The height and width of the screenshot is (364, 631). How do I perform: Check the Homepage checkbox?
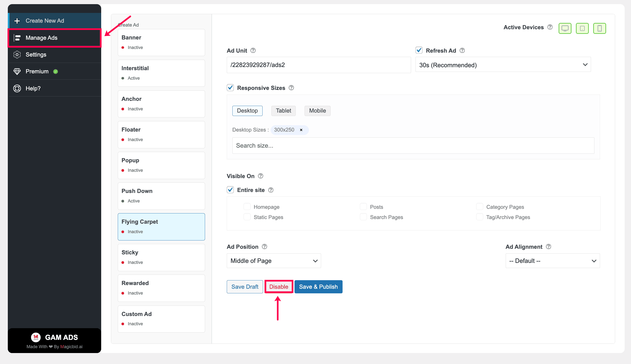[x=247, y=207]
